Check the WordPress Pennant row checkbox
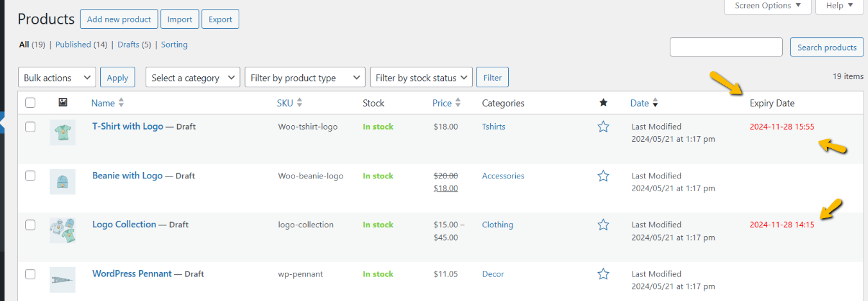The width and height of the screenshot is (868, 301). click(30, 274)
